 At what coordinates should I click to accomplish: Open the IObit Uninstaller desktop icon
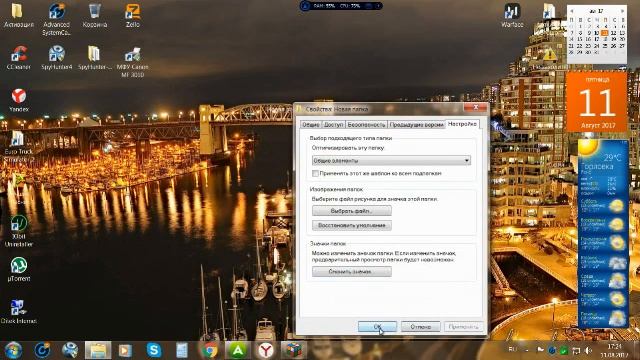tap(19, 231)
